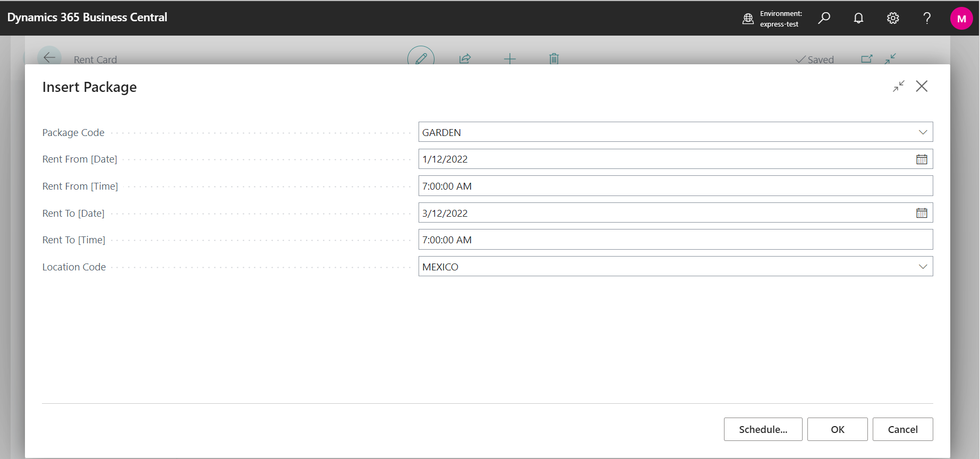Click the Rent To [Time] field

coord(675,240)
